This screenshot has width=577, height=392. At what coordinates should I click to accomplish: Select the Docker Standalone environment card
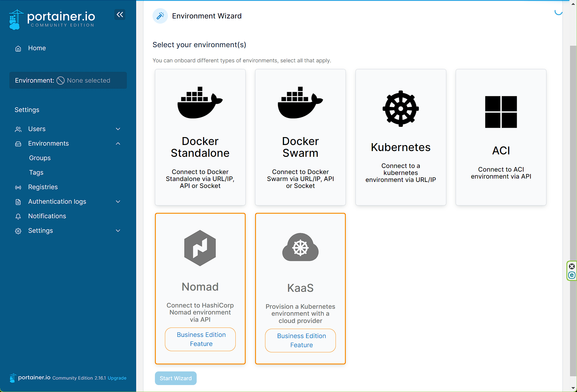click(200, 137)
